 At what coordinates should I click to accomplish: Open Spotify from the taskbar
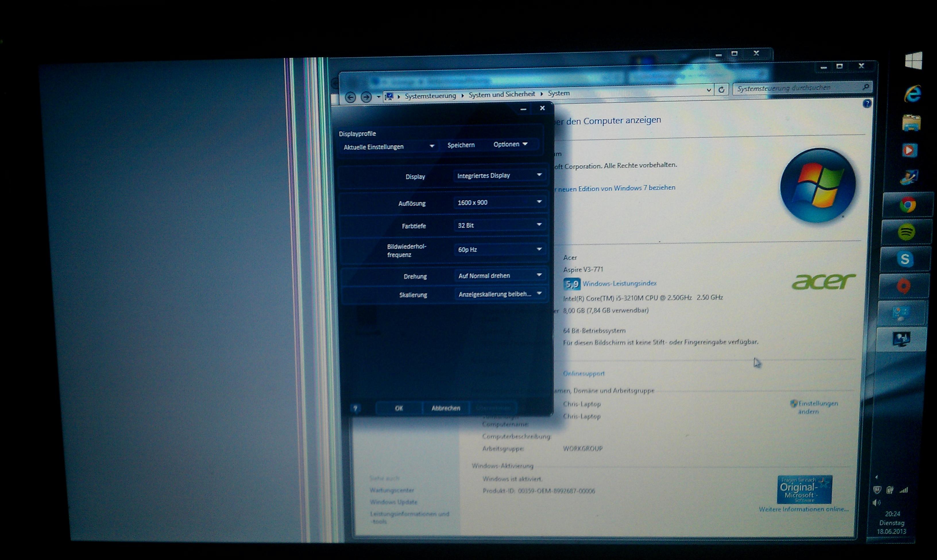click(x=906, y=232)
